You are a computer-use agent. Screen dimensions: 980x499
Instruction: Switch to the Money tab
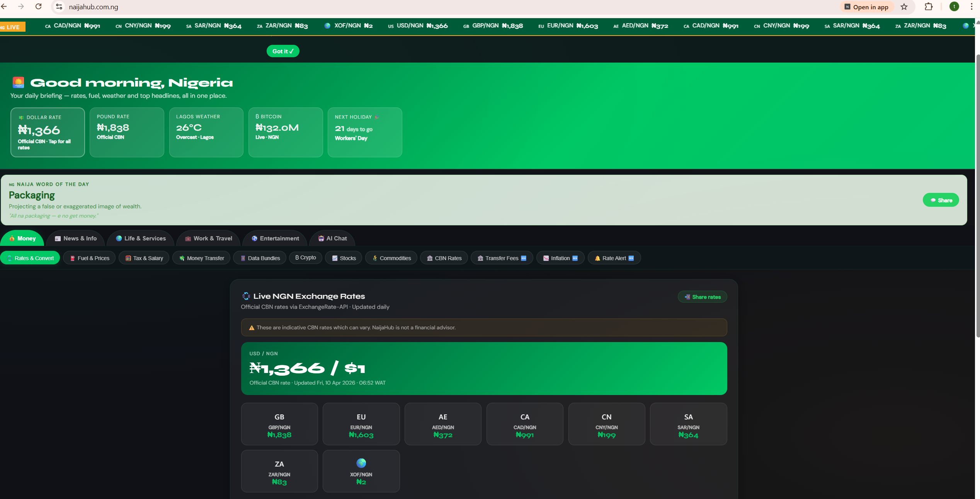22,238
